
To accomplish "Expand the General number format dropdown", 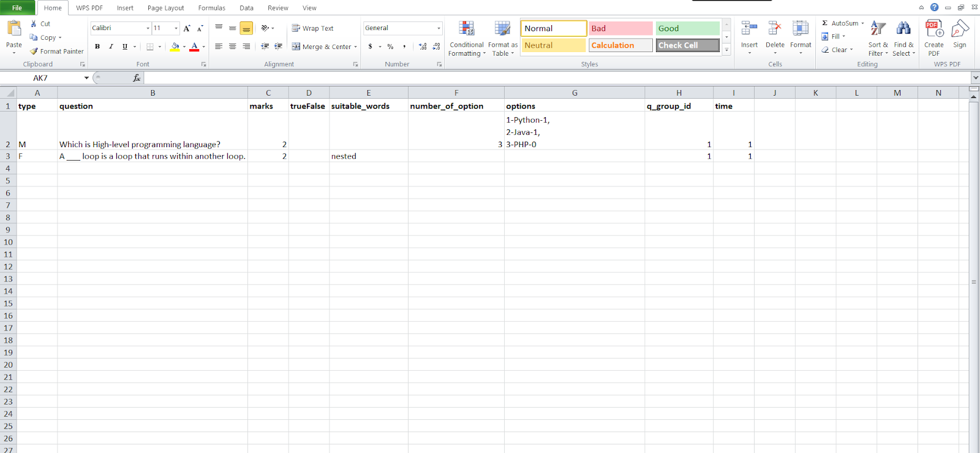I will tap(439, 28).
